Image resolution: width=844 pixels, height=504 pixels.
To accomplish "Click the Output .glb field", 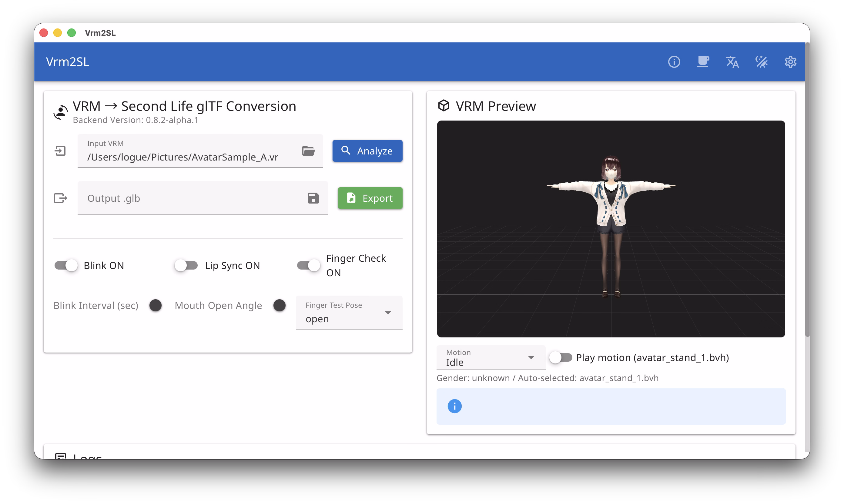I will coord(203,198).
